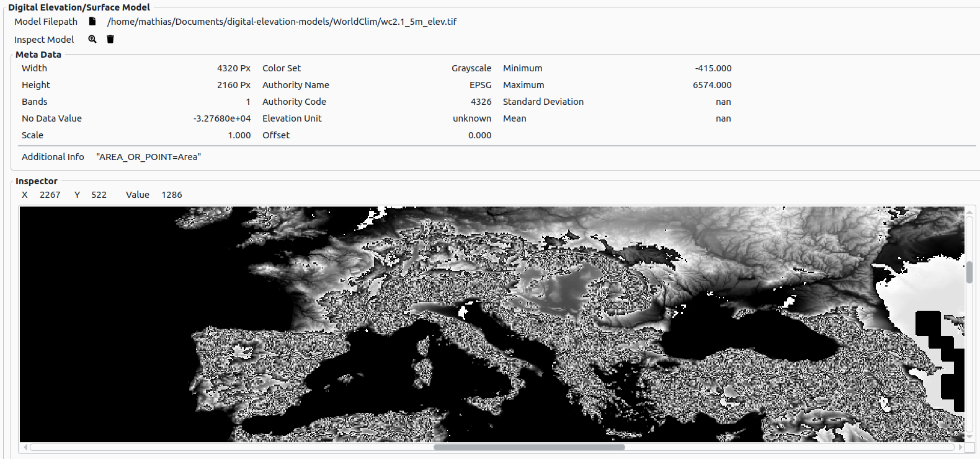Click the Inspect Model magnifier icon

[x=92, y=39]
